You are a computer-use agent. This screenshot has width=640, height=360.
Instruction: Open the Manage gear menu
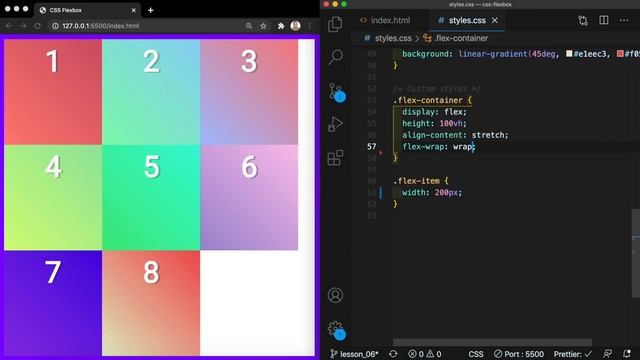pyautogui.click(x=336, y=330)
